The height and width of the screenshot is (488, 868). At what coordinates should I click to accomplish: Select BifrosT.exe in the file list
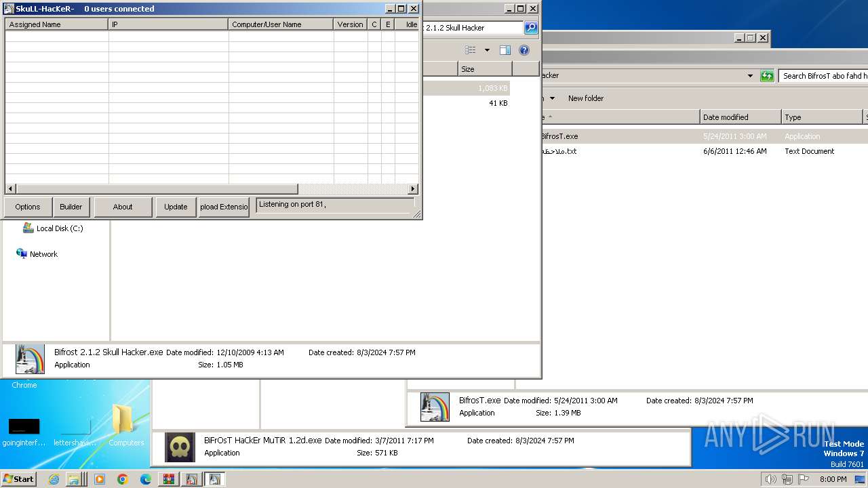(559, 136)
